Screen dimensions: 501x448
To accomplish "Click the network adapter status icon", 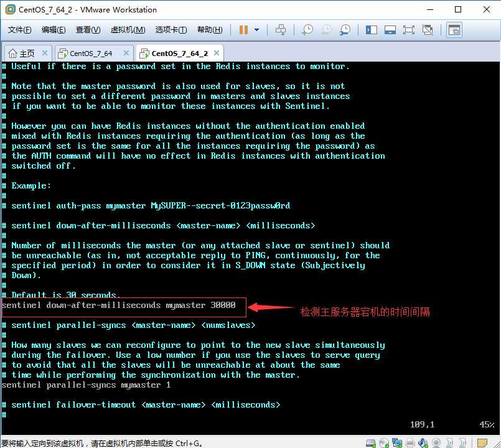I will pyautogui.click(x=397, y=443).
